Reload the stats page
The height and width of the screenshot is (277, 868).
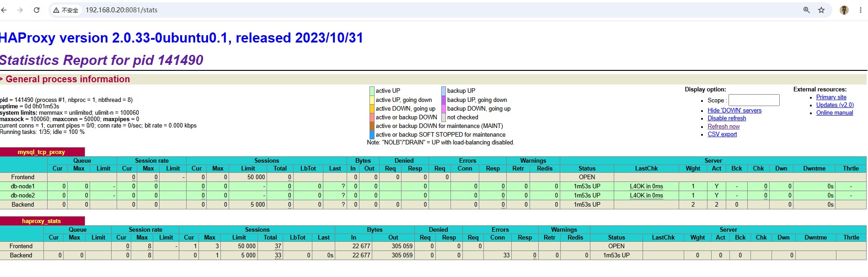point(37,10)
